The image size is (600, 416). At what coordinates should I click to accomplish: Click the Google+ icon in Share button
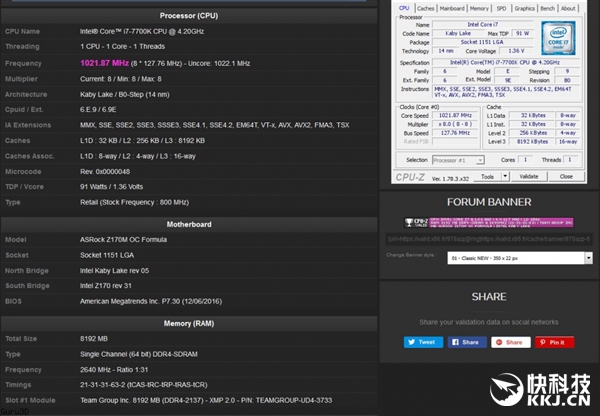tap(499, 342)
